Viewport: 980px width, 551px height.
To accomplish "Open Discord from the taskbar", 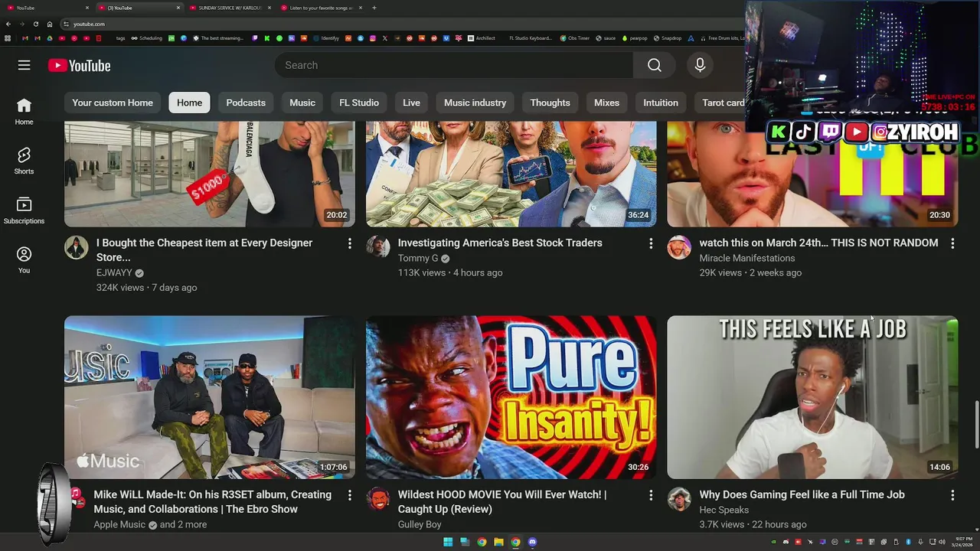I will coord(532,542).
